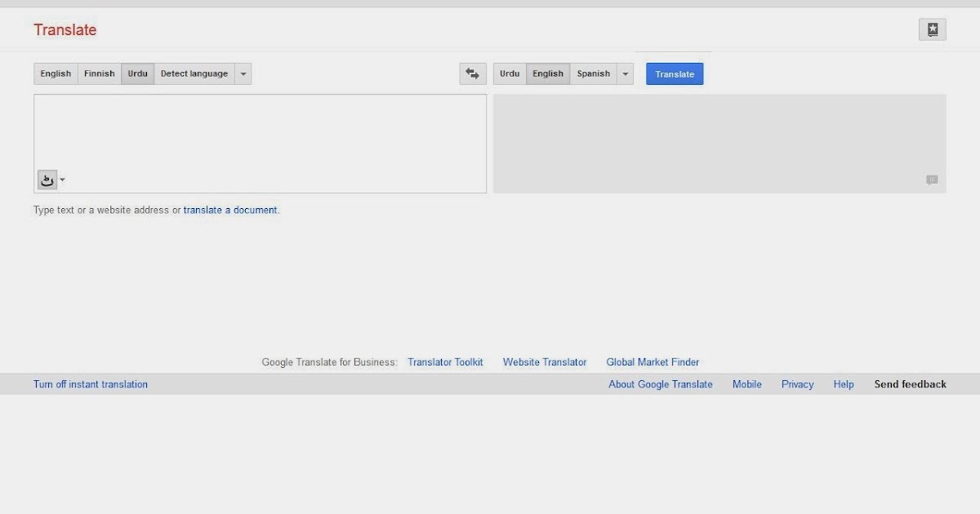Expand source language list dropdown

243,73
